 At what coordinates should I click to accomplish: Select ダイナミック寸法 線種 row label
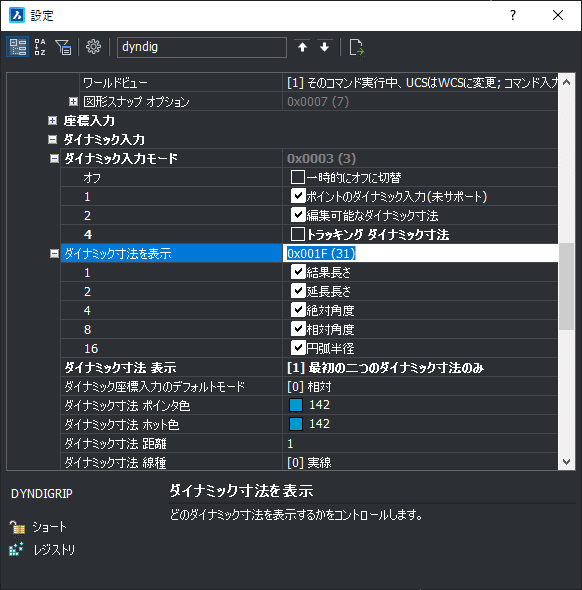pos(115,462)
